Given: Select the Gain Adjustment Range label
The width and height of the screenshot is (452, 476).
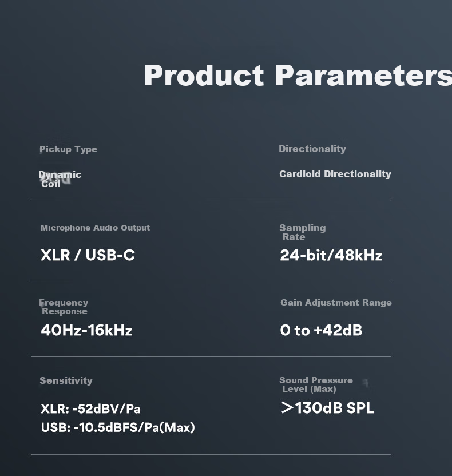Looking at the screenshot, I should (336, 302).
